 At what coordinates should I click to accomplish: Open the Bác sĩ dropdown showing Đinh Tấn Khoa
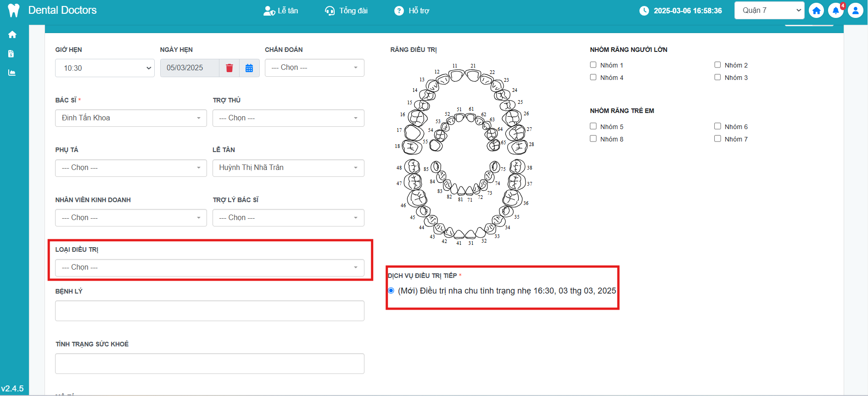[131, 118]
